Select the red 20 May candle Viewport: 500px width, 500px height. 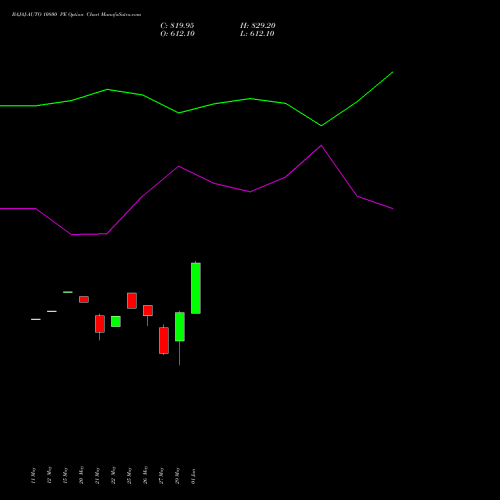[x=84, y=299]
